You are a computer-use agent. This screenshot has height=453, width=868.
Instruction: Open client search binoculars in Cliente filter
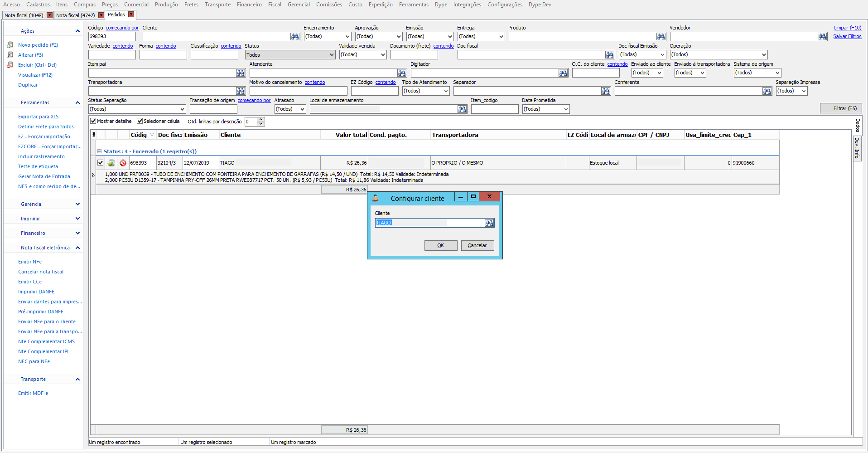tap(295, 36)
